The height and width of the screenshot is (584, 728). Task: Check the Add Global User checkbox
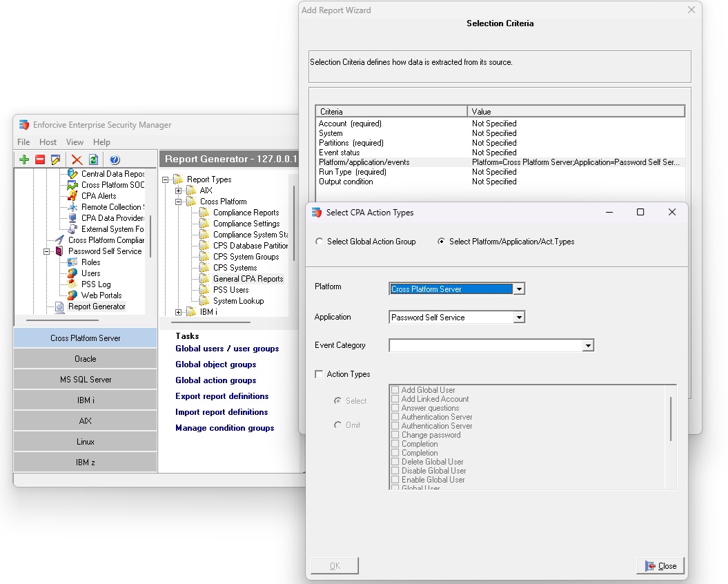[x=395, y=390]
